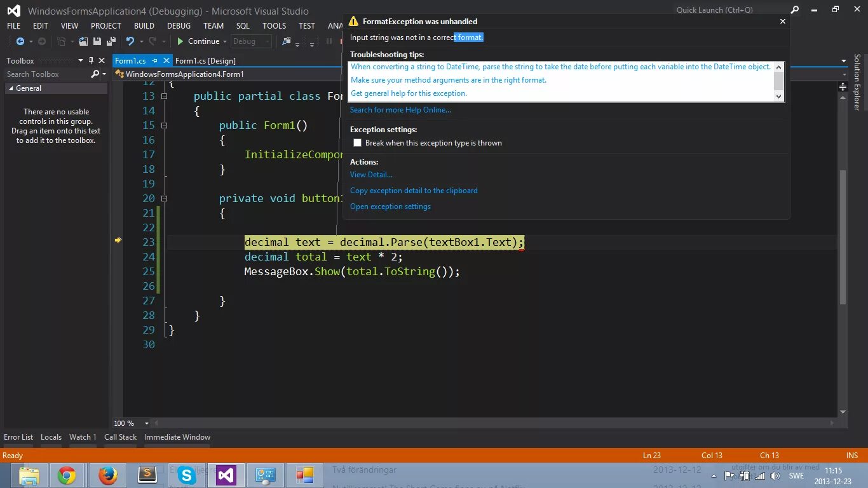
Task: Click Open exception settings link
Action: click(x=390, y=207)
